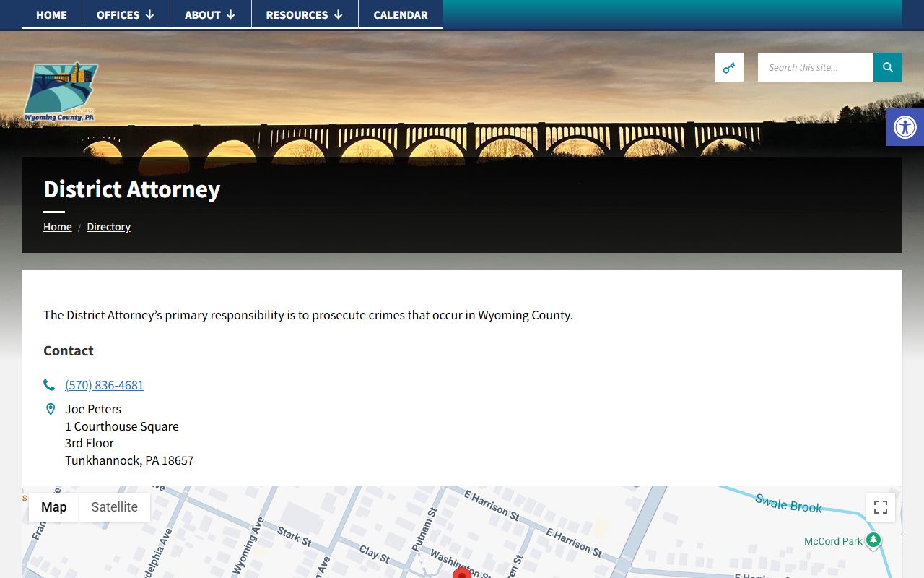This screenshot has width=924, height=578.
Task: Open the Resources dropdown menu
Action: 304,14
